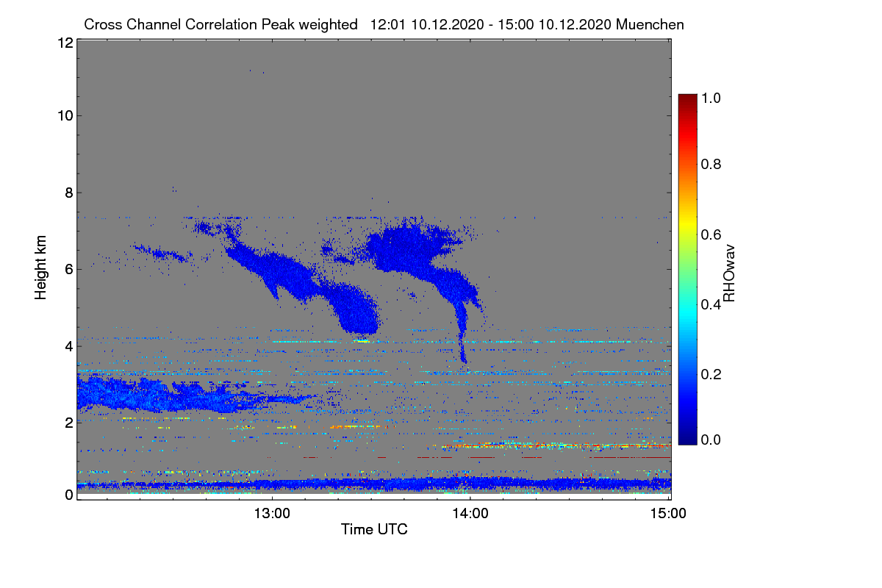Click the colorbar value label 0.8

click(x=711, y=165)
